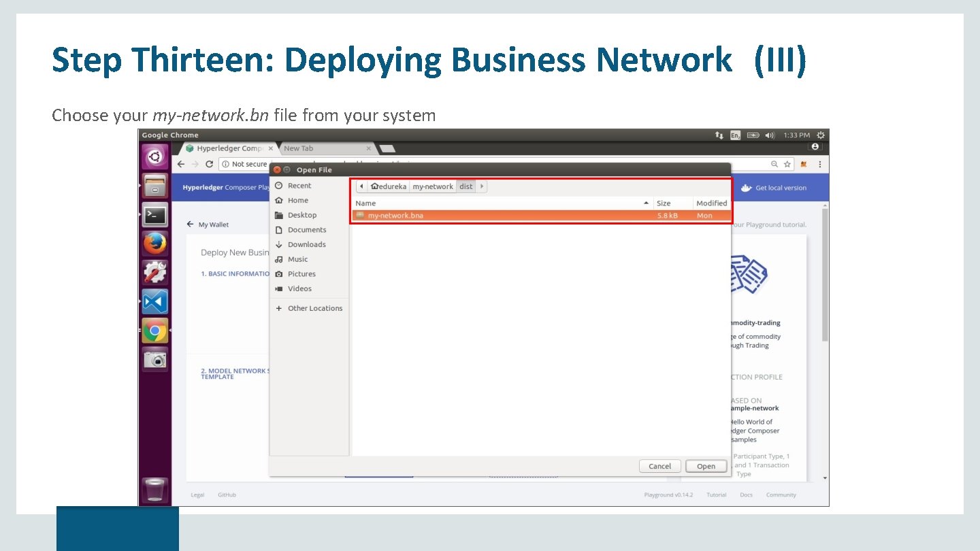Click Open in Open File dialog
Image resolution: width=980 pixels, height=551 pixels.
[706, 467]
